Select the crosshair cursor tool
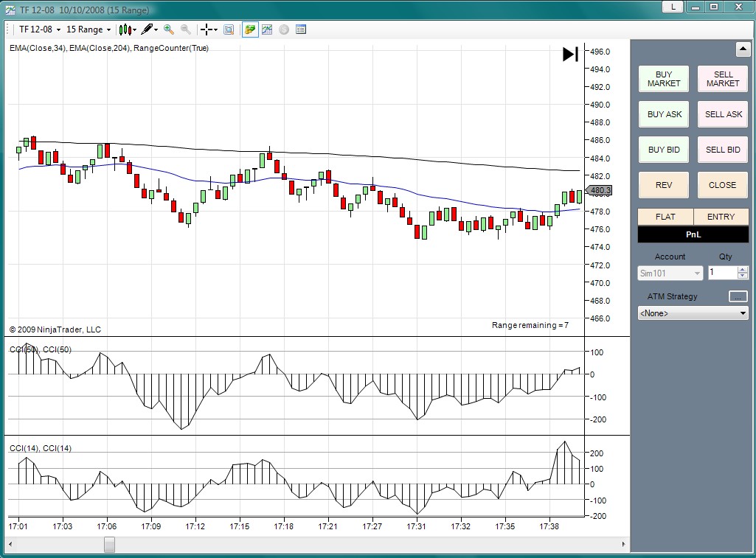Screen dimensions: 756x558 tap(207, 29)
